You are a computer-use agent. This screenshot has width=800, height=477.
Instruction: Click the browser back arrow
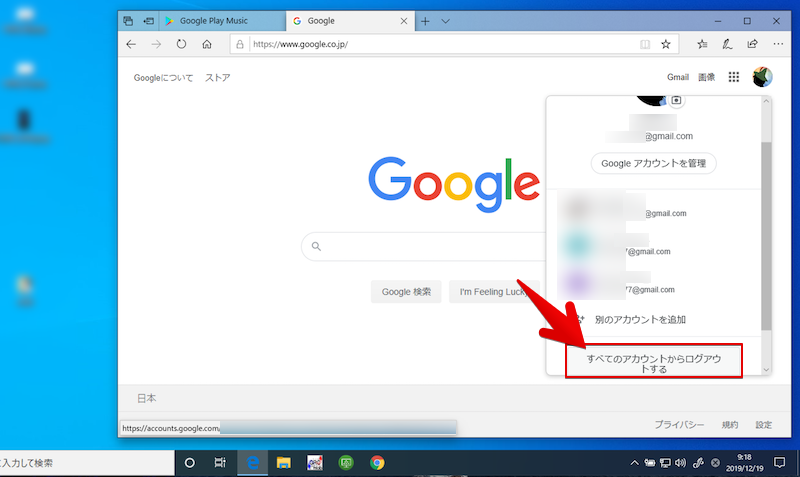[131, 44]
